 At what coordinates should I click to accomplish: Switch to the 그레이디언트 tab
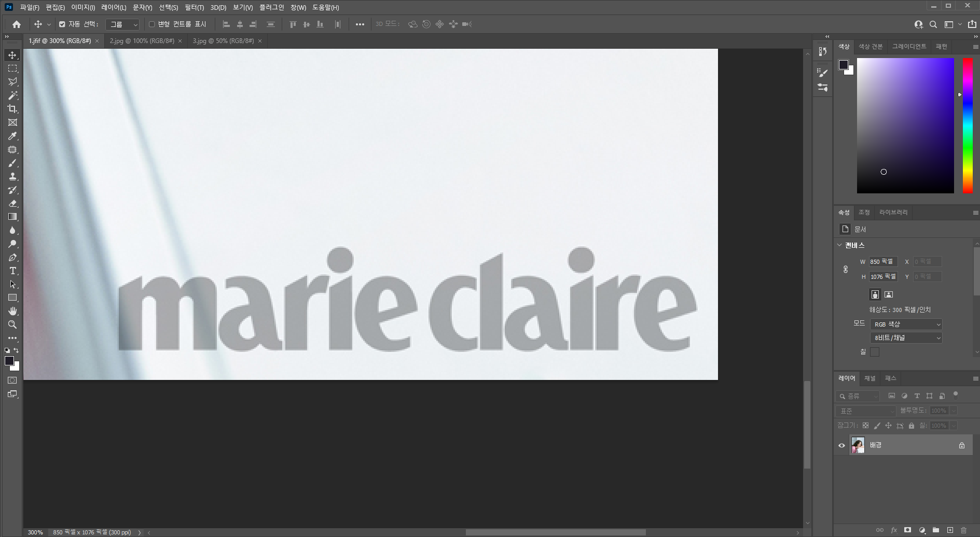[909, 47]
